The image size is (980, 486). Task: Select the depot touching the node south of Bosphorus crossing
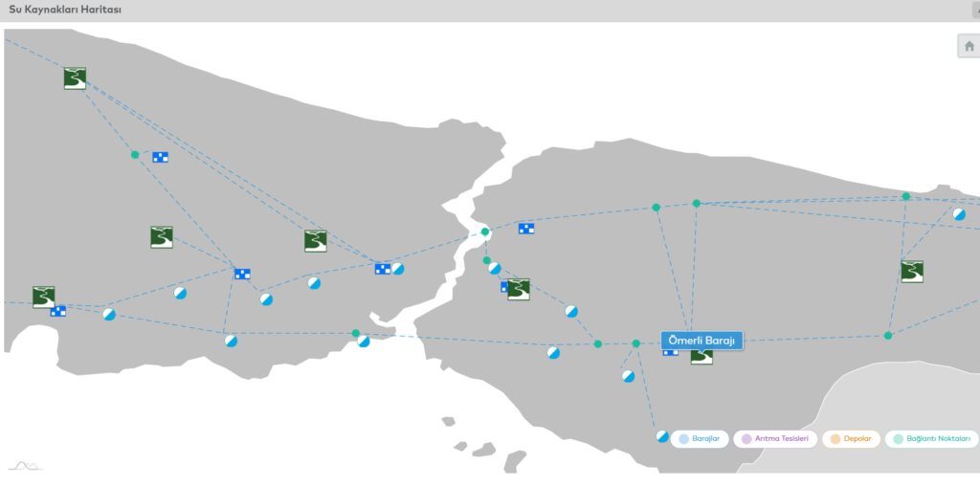coord(495,269)
